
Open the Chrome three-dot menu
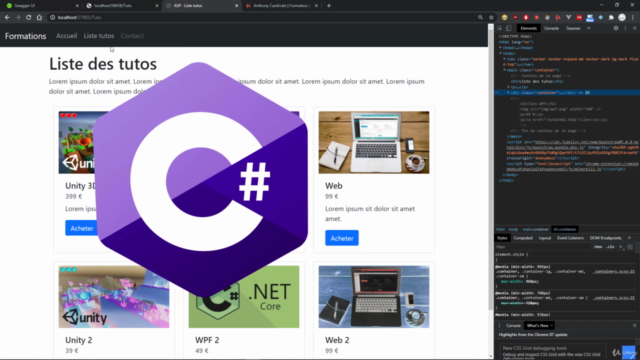click(633, 18)
